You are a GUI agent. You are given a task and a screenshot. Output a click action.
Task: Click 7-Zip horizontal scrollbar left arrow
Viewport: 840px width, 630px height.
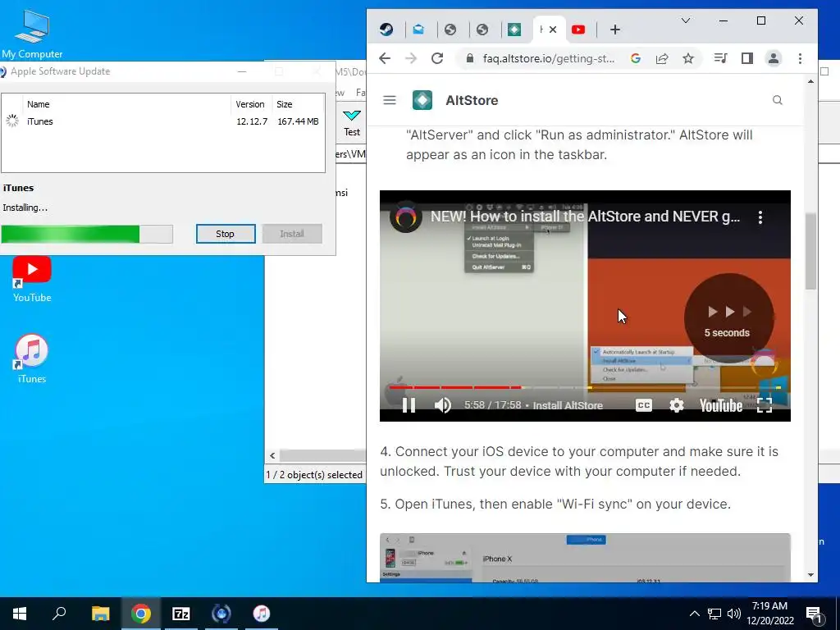[x=272, y=455]
